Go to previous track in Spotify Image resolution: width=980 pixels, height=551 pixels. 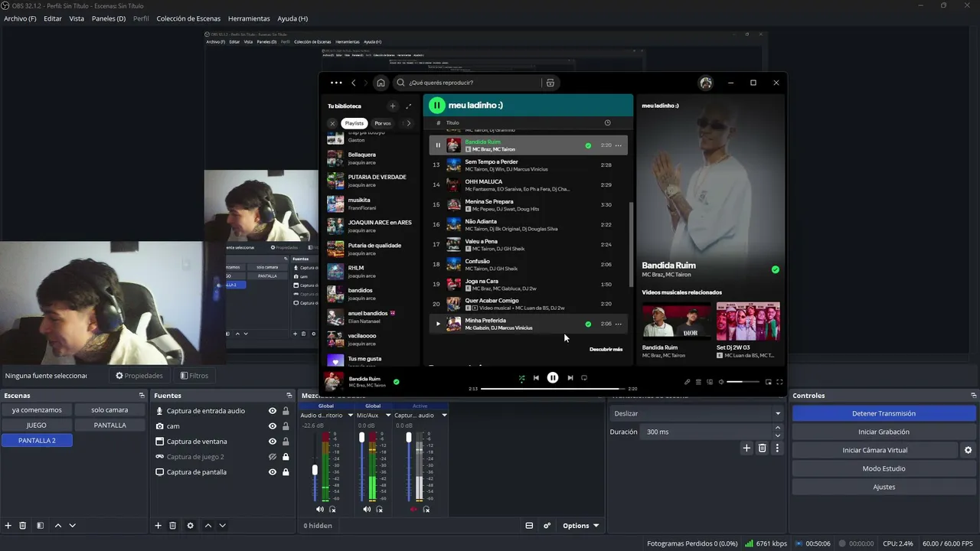(x=536, y=378)
